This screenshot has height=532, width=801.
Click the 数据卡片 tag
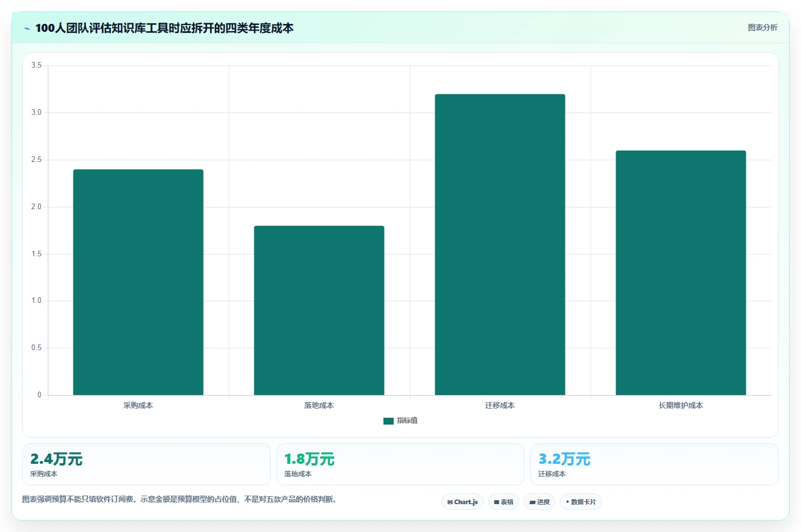click(x=581, y=502)
